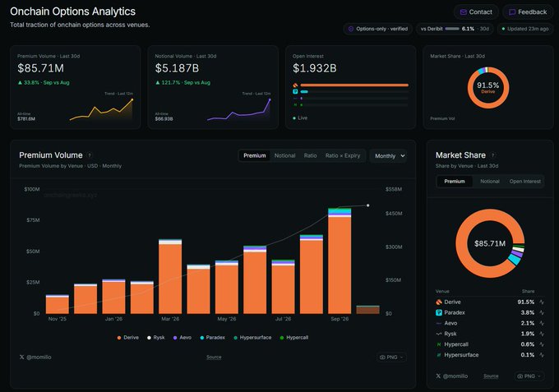Open the trend sparkline icon for Aevo row

542,323
